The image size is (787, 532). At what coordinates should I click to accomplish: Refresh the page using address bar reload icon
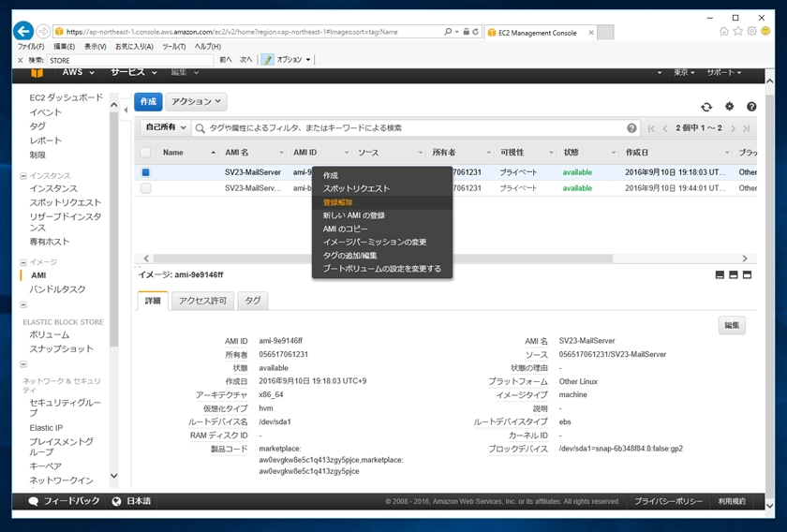pyautogui.click(x=475, y=32)
